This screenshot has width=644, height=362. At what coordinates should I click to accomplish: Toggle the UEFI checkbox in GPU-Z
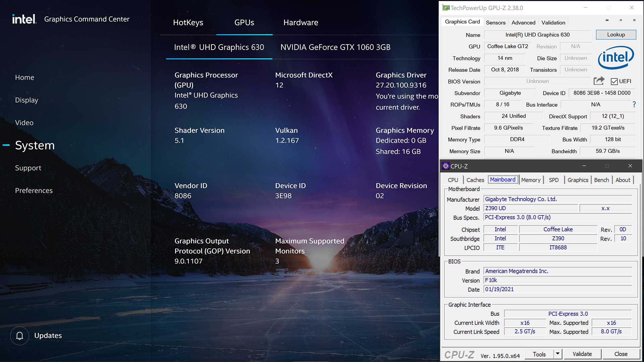coord(614,81)
